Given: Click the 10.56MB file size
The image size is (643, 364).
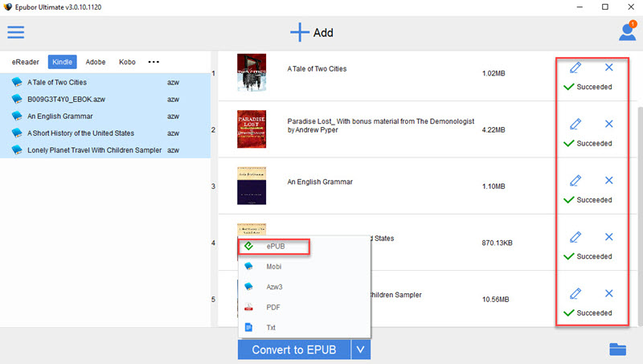Looking at the screenshot, I should (x=495, y=300).
